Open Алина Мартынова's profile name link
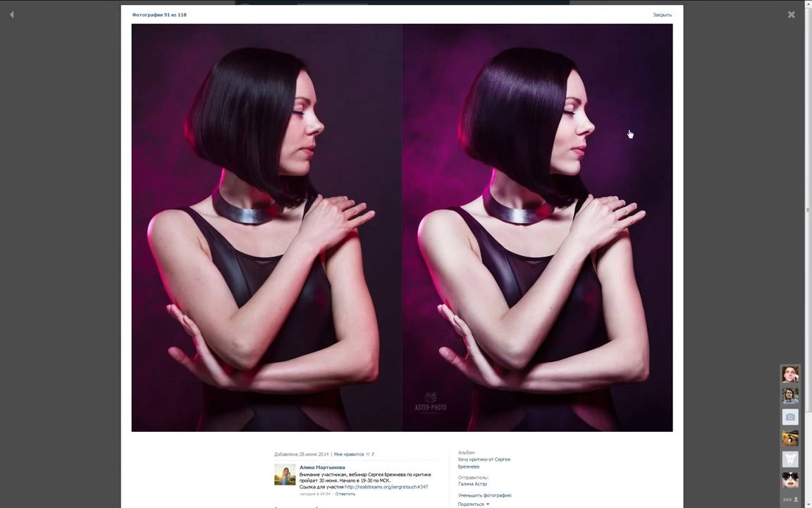Viewport: 812px width, 508px height. point(321,467)
